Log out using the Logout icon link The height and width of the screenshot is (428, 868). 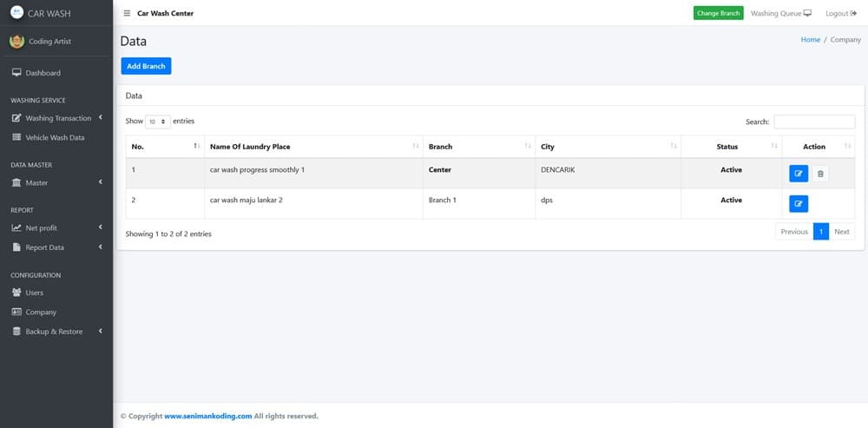pyautogui.click(x=841, y=13)
